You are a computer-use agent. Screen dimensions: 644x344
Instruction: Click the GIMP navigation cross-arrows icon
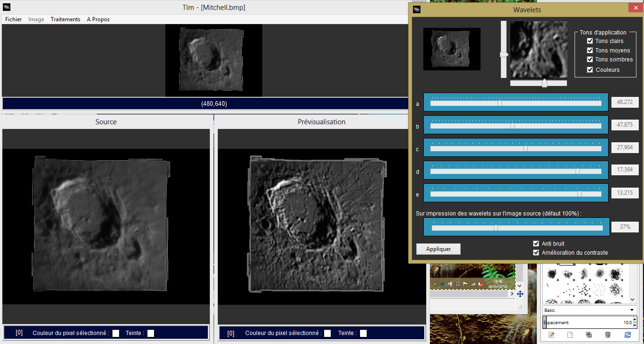[520, 294]
